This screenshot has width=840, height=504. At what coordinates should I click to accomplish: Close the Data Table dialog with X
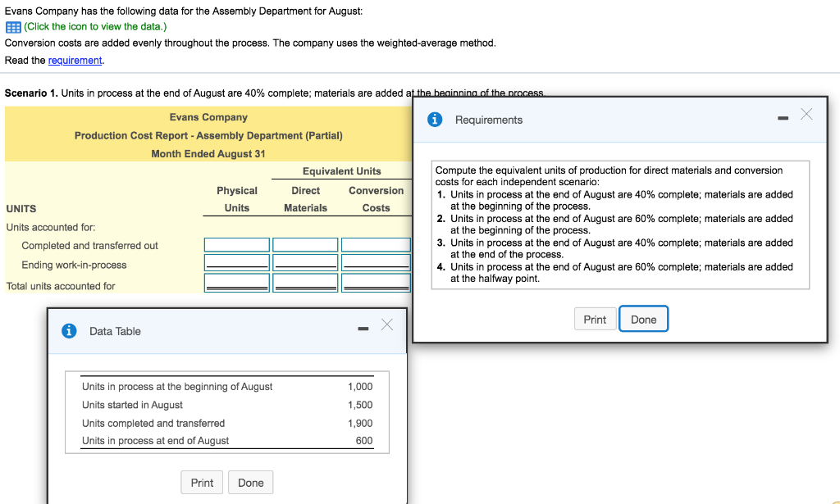387,325
